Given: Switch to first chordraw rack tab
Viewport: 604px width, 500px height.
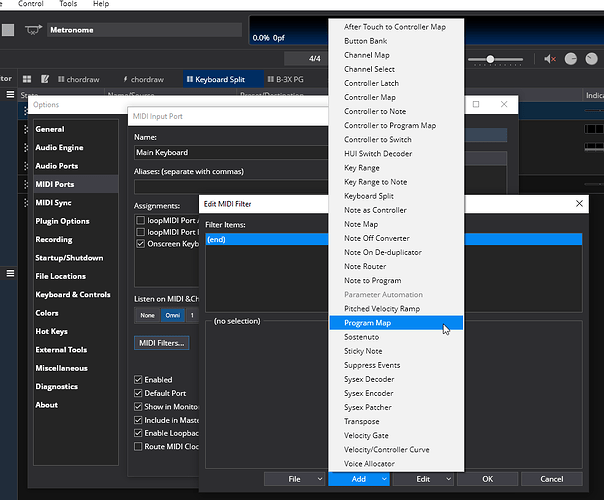Looking at the screenshot, I should tap(79, 79).
